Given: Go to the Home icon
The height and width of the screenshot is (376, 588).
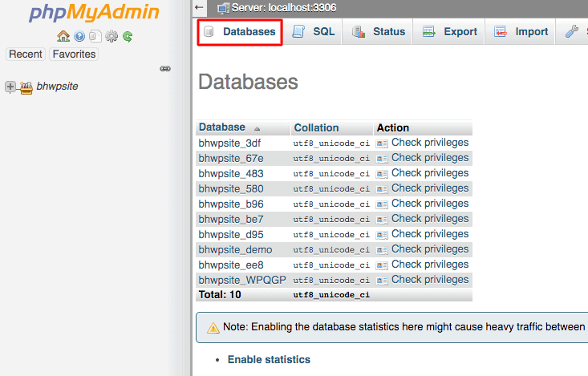Looking at the screenshot, I should tap(63, 36).
